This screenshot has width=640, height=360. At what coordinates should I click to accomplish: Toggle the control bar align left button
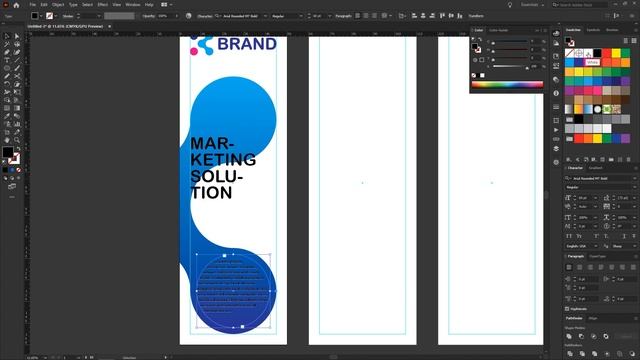(358, 16)
